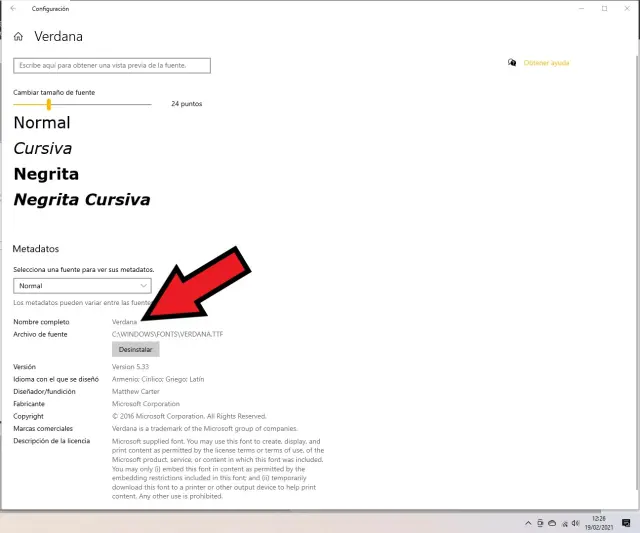Click the help chat bubble icon
640x533 pixels.
click(x=512, y=62)
